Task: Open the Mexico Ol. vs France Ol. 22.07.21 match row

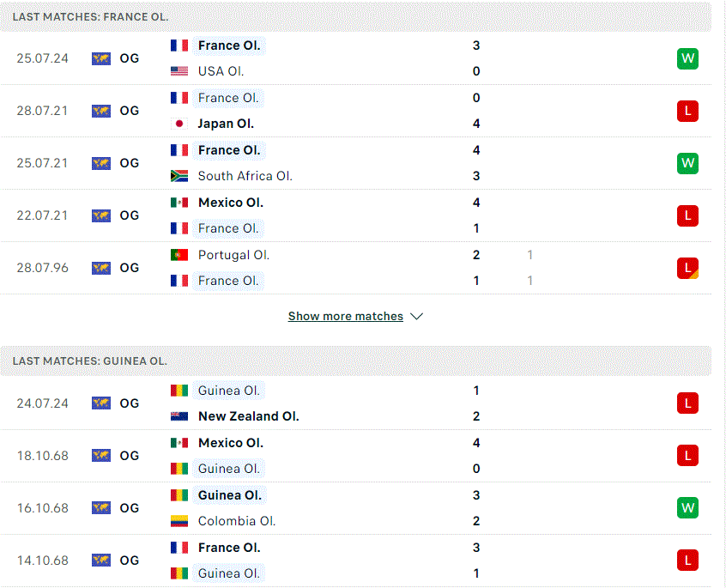Action: coord(355,215)
